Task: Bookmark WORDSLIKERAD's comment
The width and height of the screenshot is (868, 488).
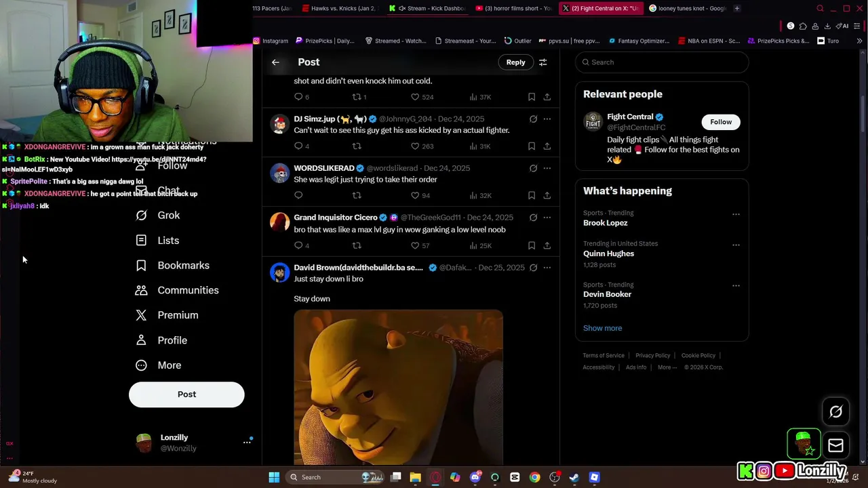Action: tap(532, 196)
